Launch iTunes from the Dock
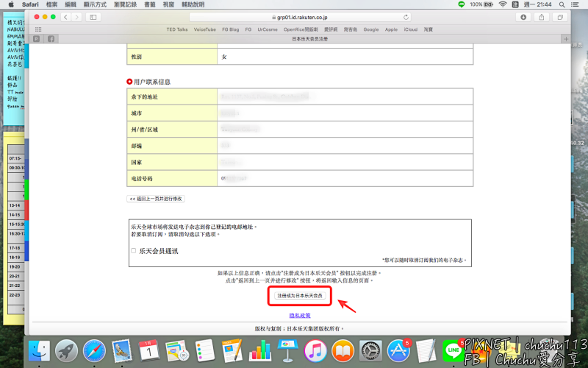Viewport: 588px width, 368px height. pos(315,350)
